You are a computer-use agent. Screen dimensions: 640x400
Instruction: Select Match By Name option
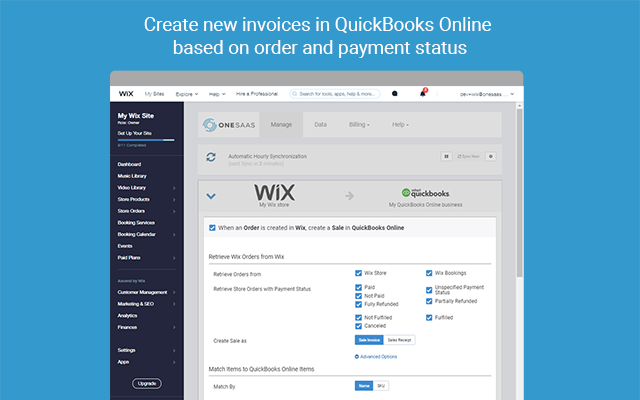point(364,386)
